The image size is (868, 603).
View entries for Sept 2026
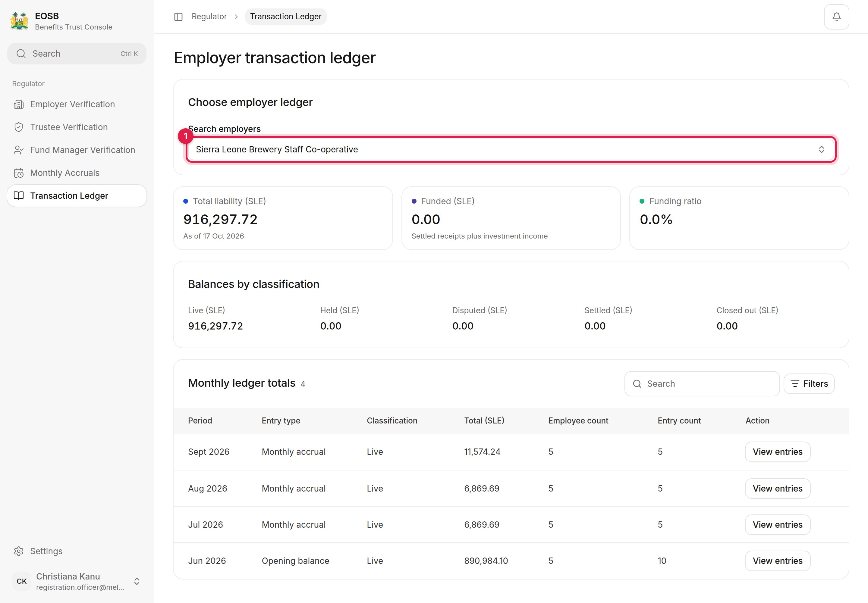777,452
